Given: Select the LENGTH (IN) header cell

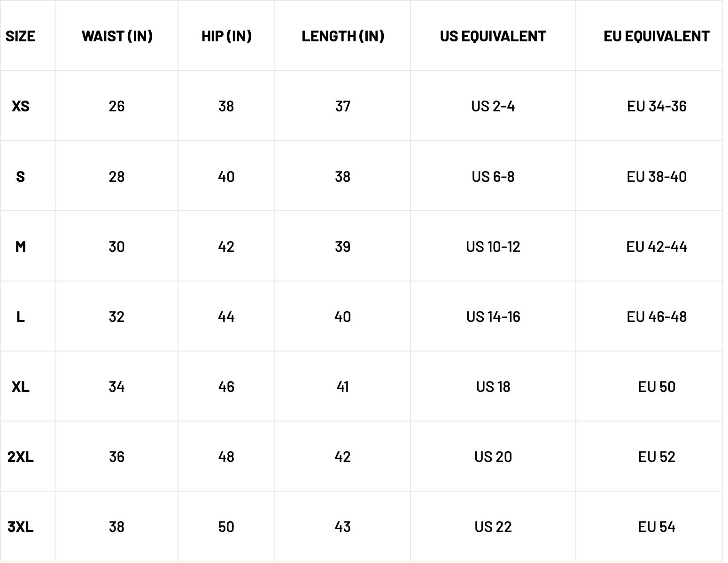Looking at the screenshot, I should click(x=343, y=36).
